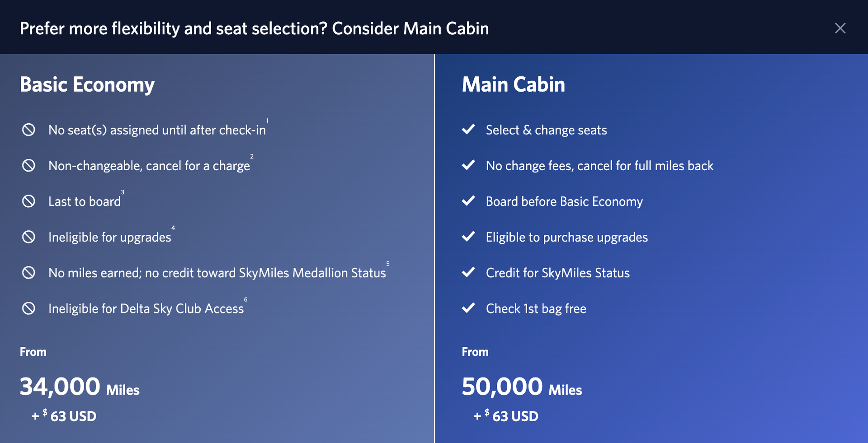Click the checkmark beside Select & change seats
The height and width of the screenshot is (443, 868).
pos(469,130)
